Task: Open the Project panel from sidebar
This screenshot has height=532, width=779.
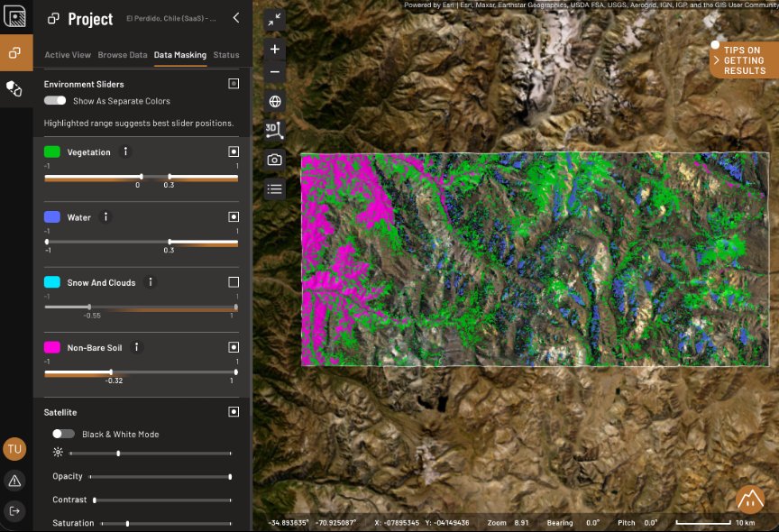Action: [x=16, y=52]
